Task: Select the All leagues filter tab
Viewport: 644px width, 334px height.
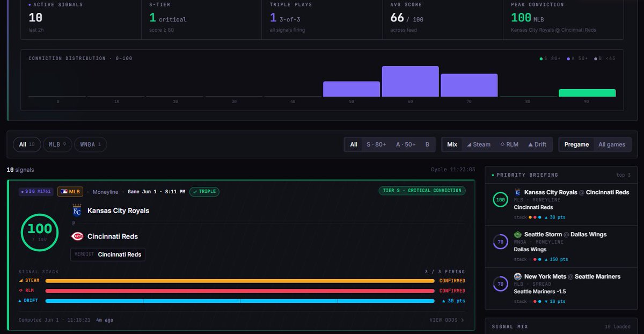Action: pyautogui.click(x=27, y=144)
